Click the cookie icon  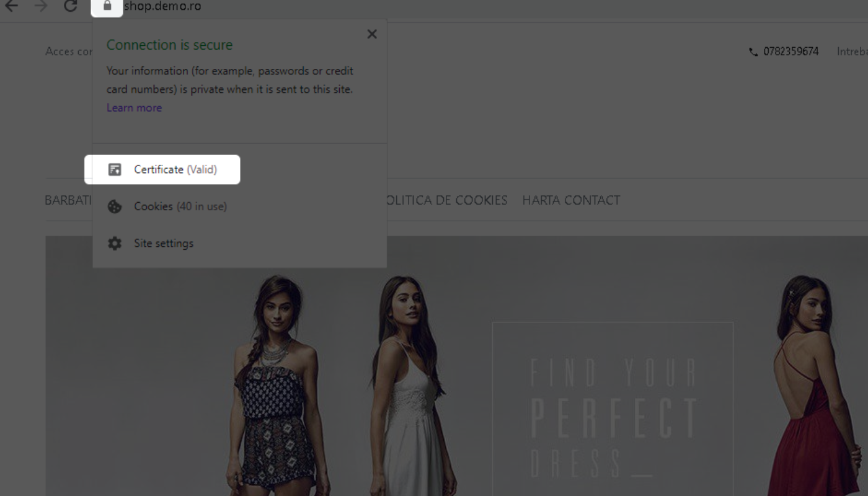pyautogui.click(x=115, y=206)
